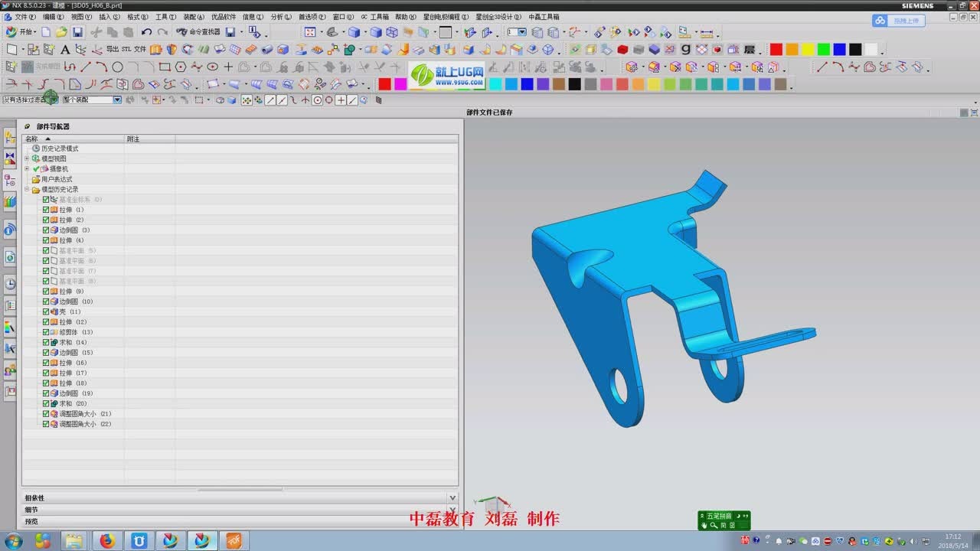Open the 中磊工具箱 menu
This screenshot has height=551, width=980.
point(544,17)
